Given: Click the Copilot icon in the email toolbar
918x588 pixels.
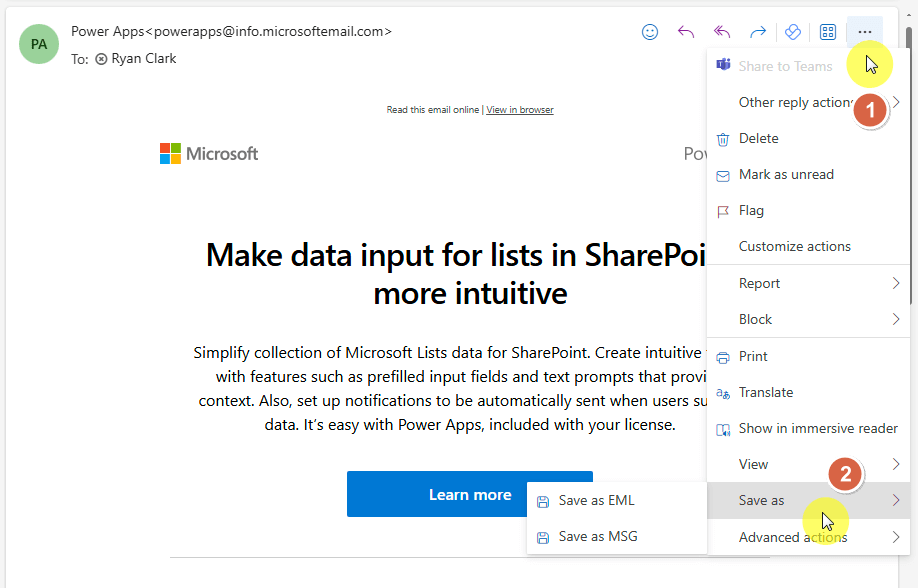Looking at the screenshot, I should coord(793,32).
